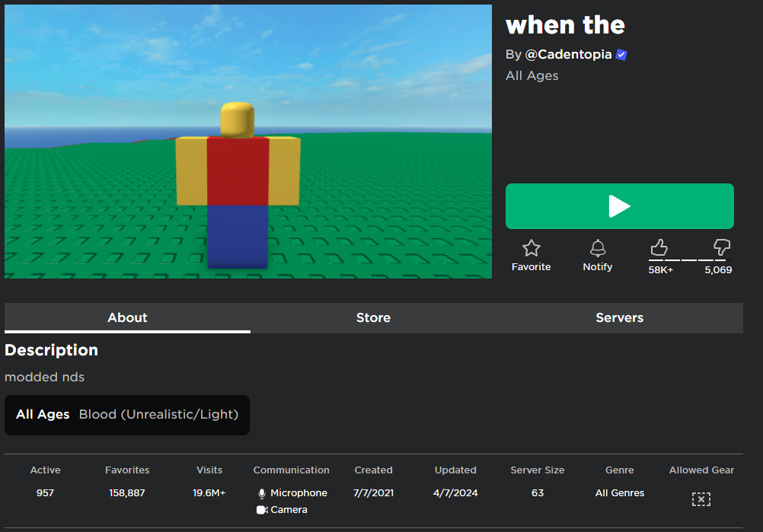Click the Visits value 19.6M+
Viewport: 763px width, 532px height.
(209, 493)
